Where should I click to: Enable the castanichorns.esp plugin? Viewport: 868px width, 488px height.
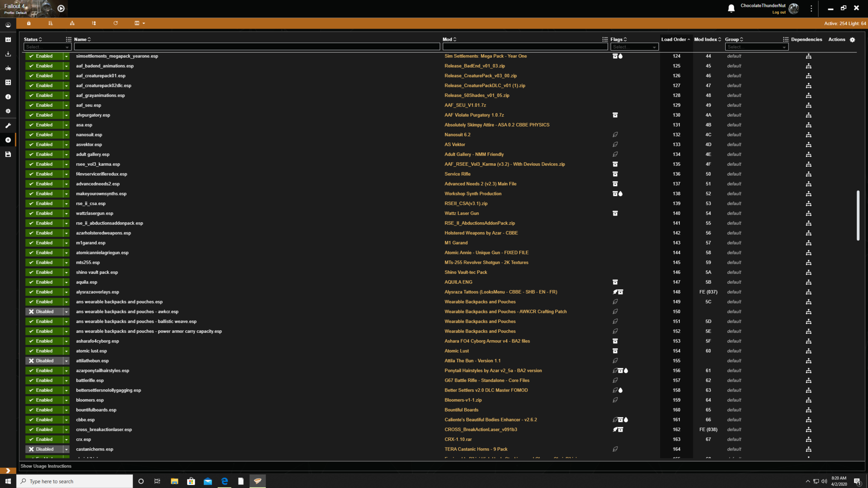(x=44, y=449)
